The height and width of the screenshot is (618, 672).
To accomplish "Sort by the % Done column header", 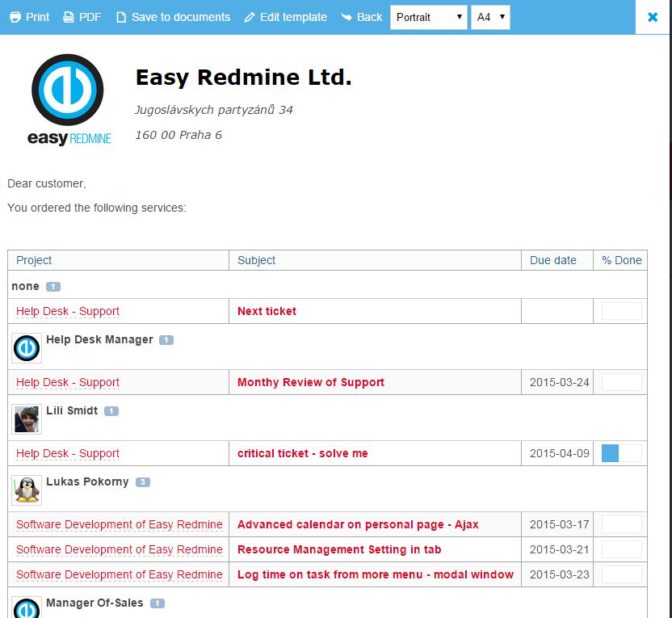I will (621, 260).
